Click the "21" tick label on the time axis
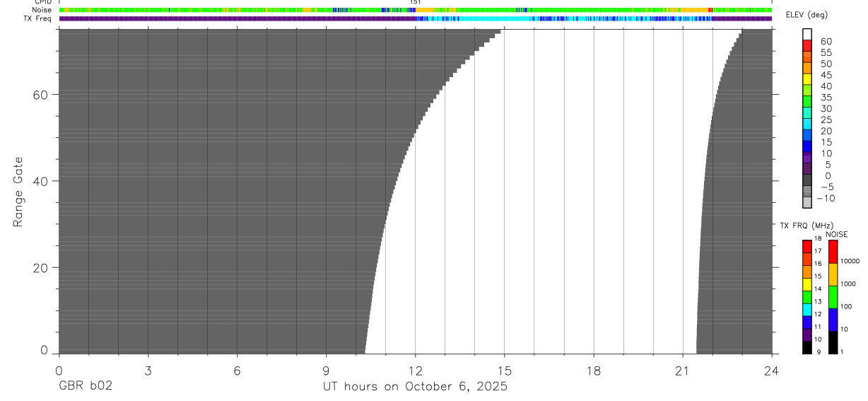Screen dimensions: 868x401 (683, 370)
